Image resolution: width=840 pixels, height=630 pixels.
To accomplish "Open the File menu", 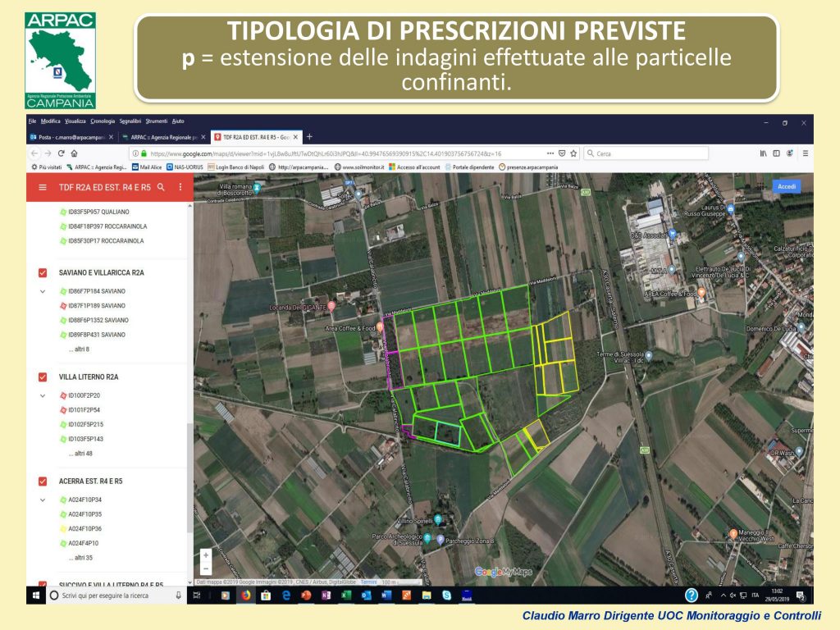I will (x=32, y=121).
